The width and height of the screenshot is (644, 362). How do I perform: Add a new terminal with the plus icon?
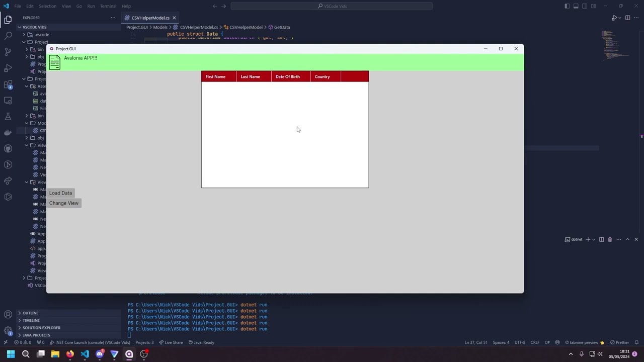point(588,239)
